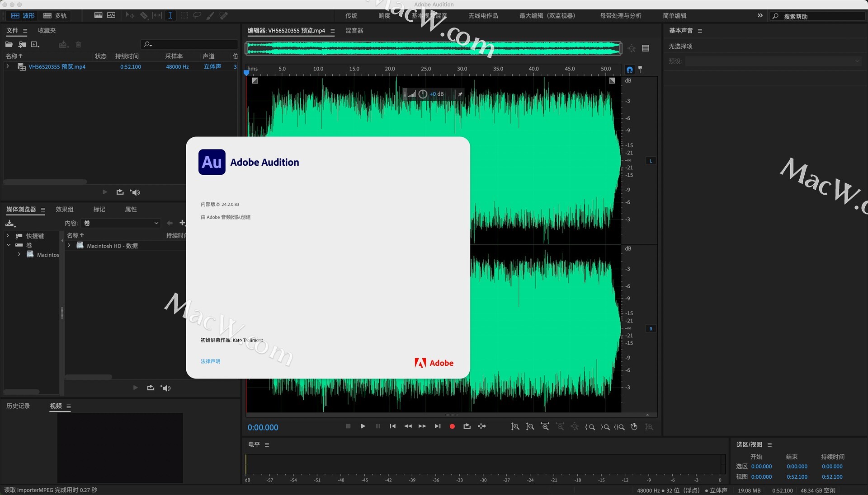The image size is (868, 495).
Task: Click the navigator zoom-to-fit icon
Action: [x=632, y=48]
